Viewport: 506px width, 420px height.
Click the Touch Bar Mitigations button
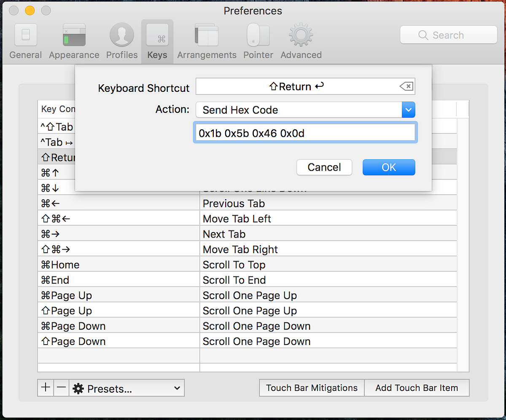[x=311, y=388]
